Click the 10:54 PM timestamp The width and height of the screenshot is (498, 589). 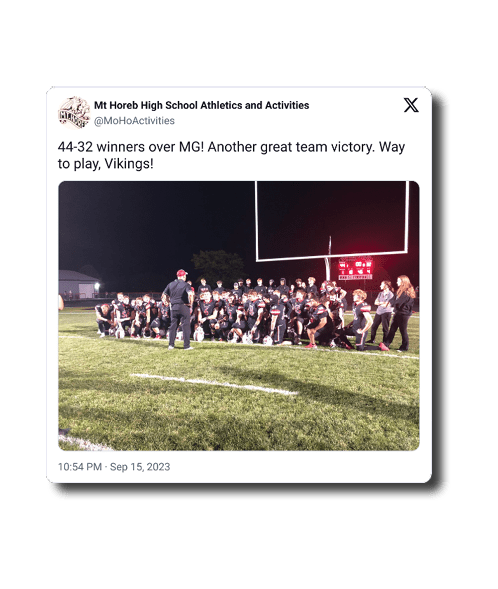80,467
